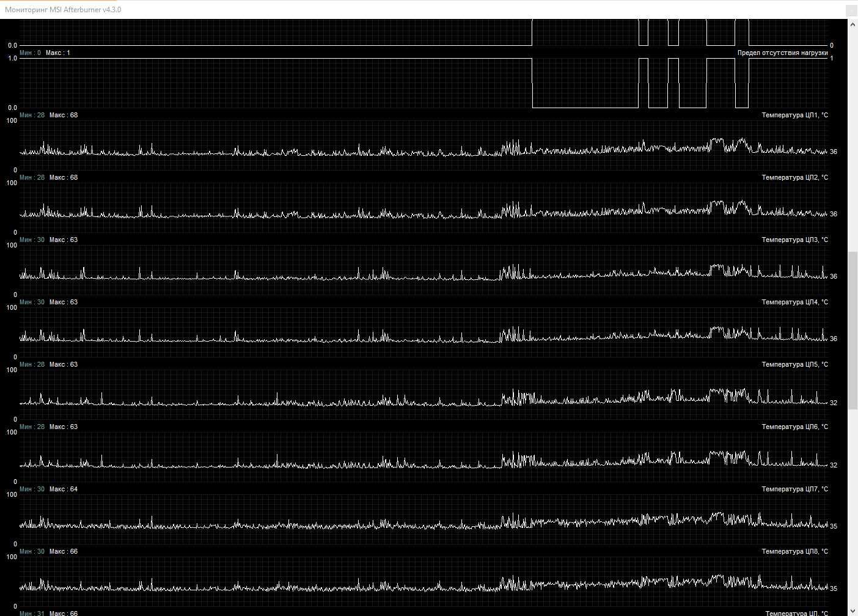This screenshot has width=858, height=616.
Task: Click the ЦП1 temperature graph plot
Action: [x=424, y=145]
